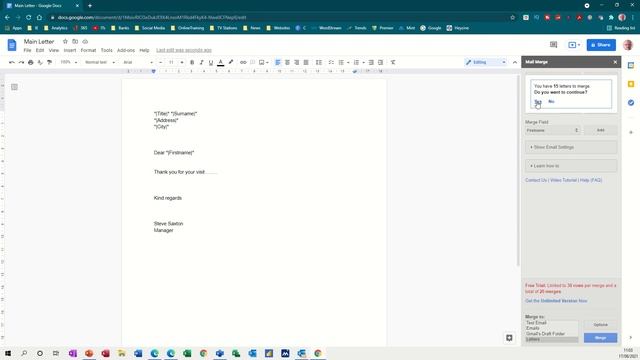Open the Insert menu
Viewport: 640px width, 360px height.
(x=70, y=50)
